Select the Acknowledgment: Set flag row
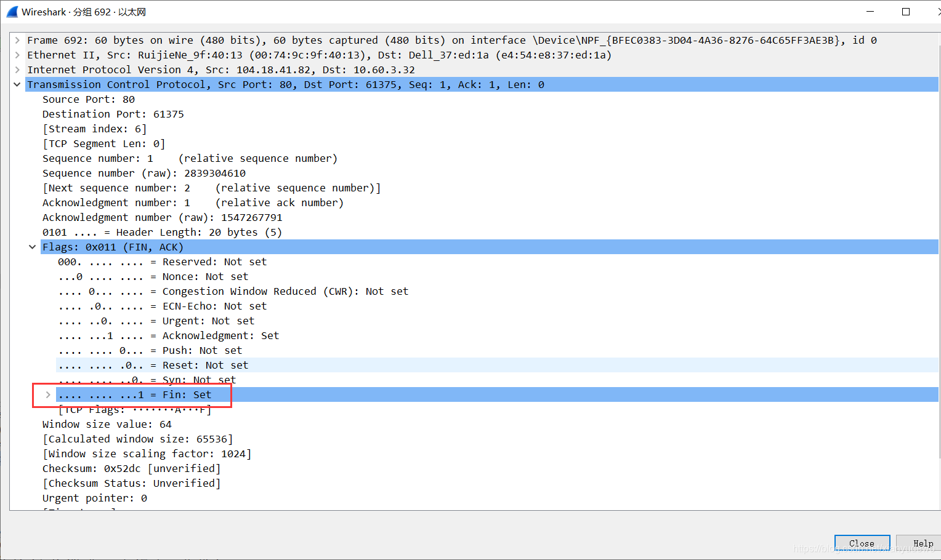The image size is (941, 560). coord(169,335)
